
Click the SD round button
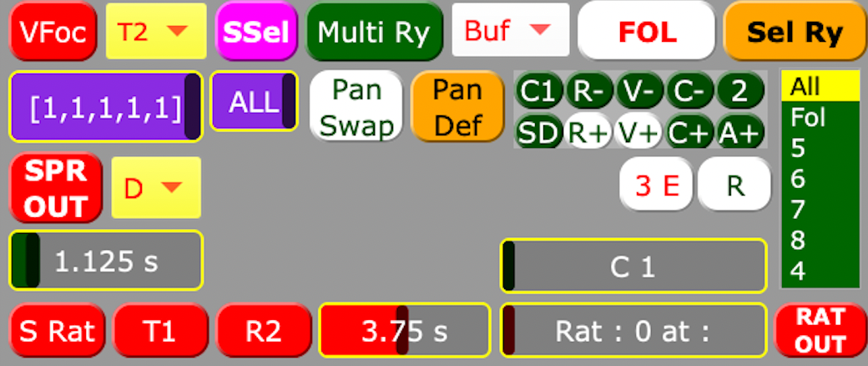pos(538,131)
